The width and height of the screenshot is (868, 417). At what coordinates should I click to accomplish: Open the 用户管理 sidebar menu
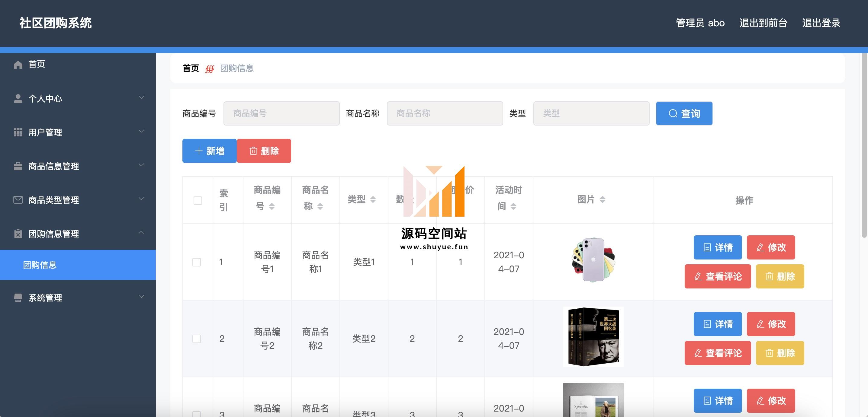[78, 132]
